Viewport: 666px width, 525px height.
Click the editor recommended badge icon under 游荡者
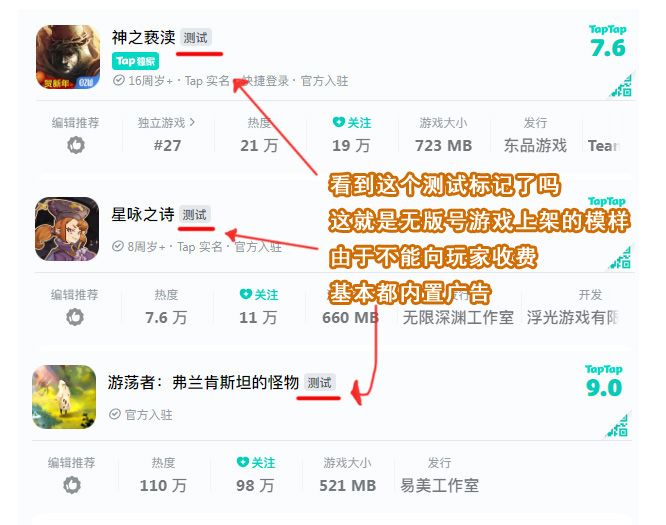coord(72,485)
